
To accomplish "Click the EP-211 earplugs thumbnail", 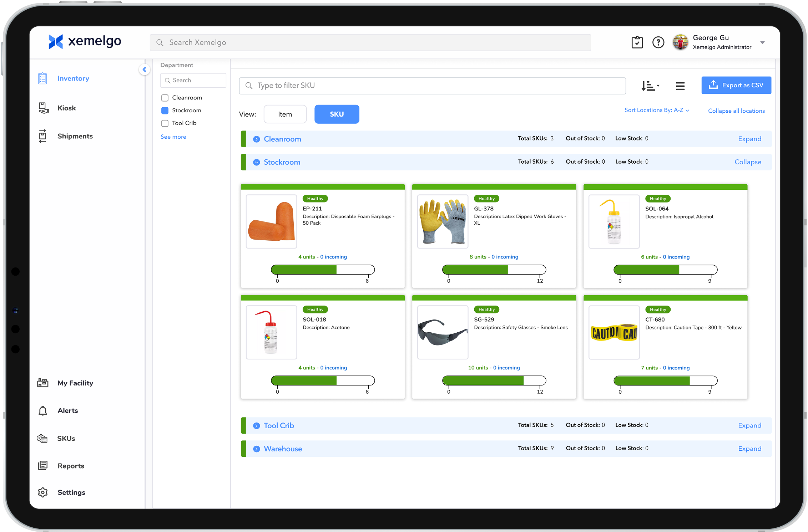I will click(x=272, y=221).
